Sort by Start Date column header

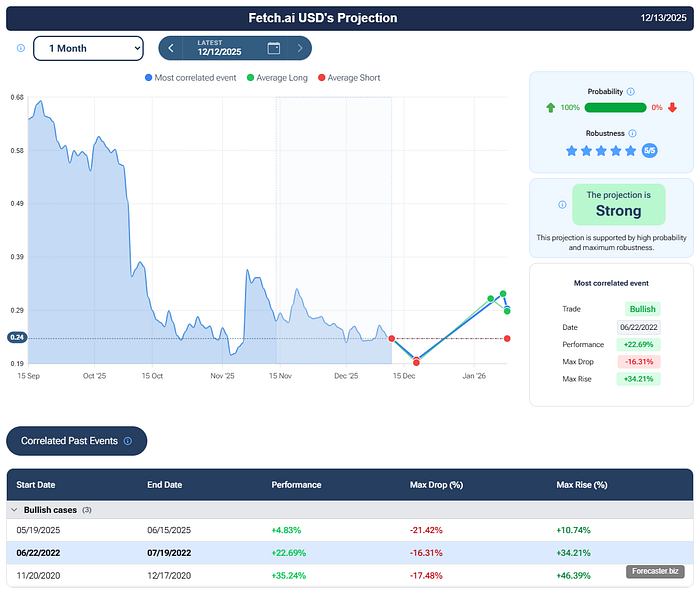tap(36, 485)
